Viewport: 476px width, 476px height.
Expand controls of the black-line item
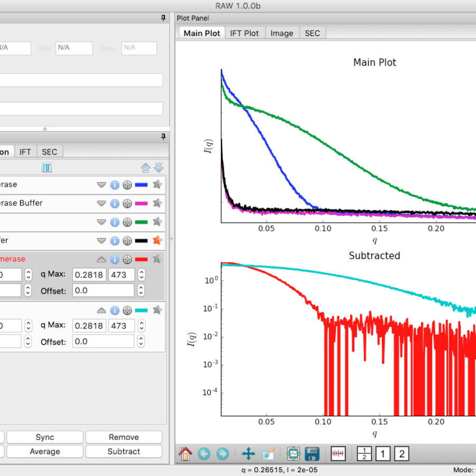102,241
